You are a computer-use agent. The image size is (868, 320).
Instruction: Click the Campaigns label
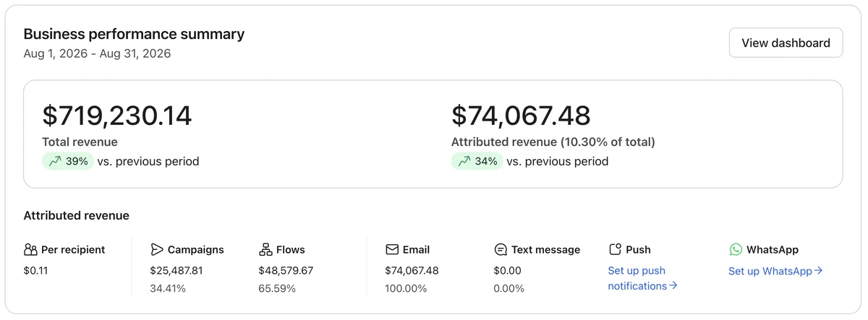(x=196, y=250)
